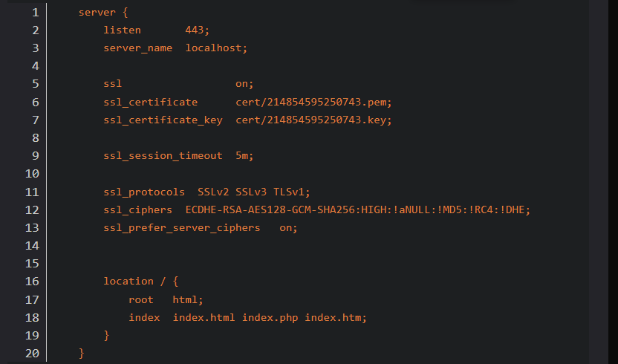Click the ssl_certificate_key .key file path
Screen dimensions: 618x364
point(311,120)
